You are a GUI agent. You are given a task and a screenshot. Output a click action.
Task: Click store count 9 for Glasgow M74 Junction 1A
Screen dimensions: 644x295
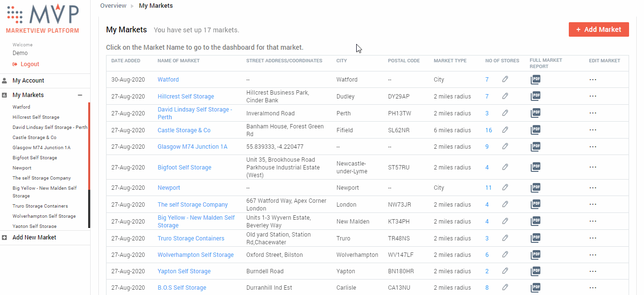(487, 147)
